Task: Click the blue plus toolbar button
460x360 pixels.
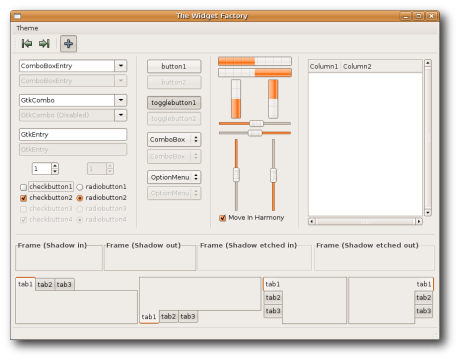Action: coord(68,44)
